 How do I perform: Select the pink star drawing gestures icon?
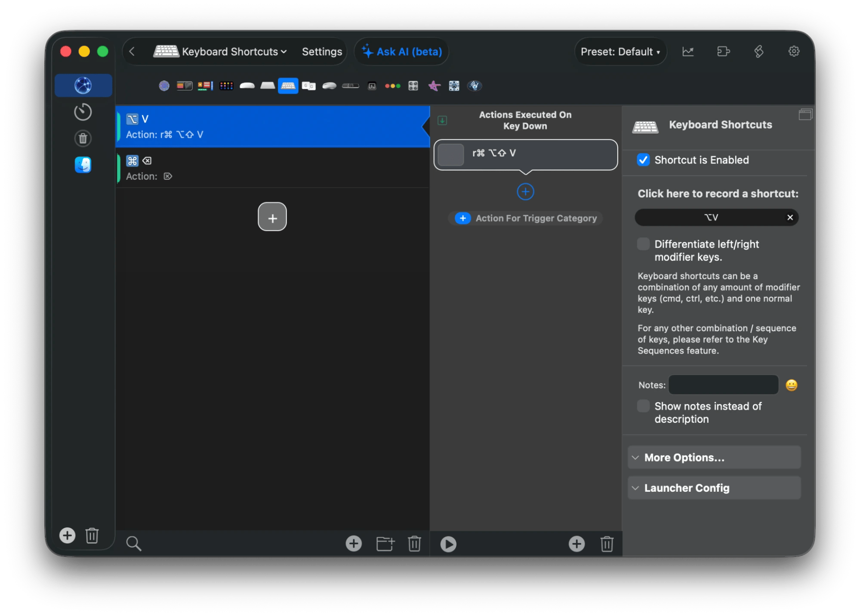click(434, 86)
